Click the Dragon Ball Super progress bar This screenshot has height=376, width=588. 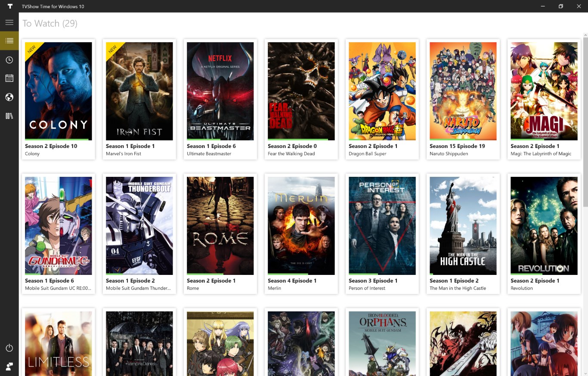pyautogui.click(x=382, y=139)
